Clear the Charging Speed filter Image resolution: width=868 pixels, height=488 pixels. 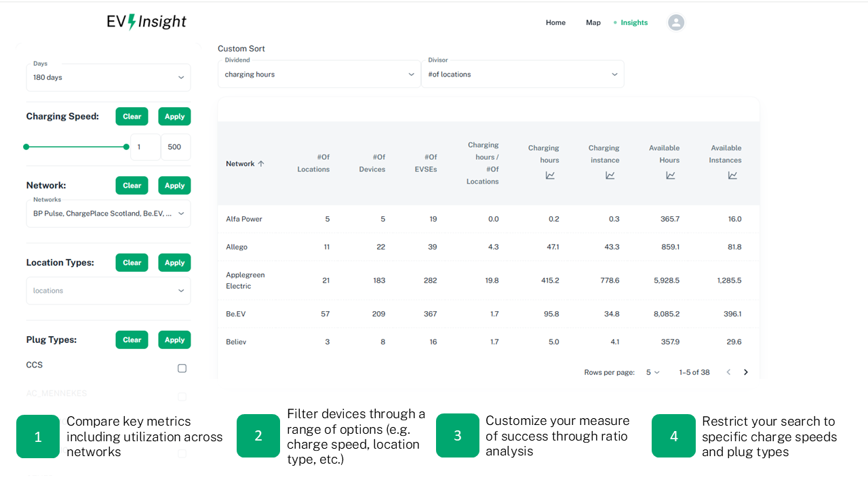[x=132, y=117]
